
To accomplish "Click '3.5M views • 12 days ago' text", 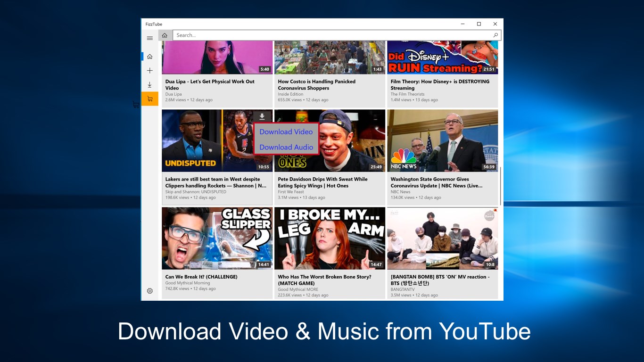I will tap(414, 295).
